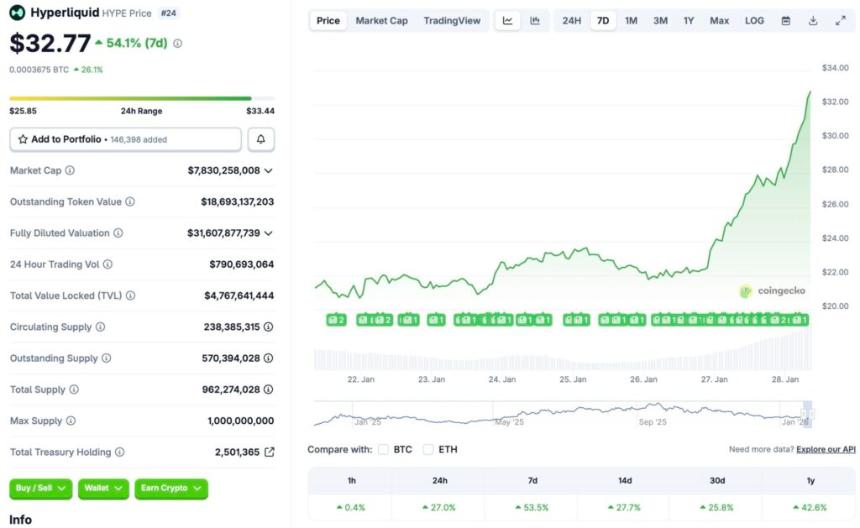Viewport: 860px width, 528px height.
Task: Open the Explore our API link
Action: (825, 450)
